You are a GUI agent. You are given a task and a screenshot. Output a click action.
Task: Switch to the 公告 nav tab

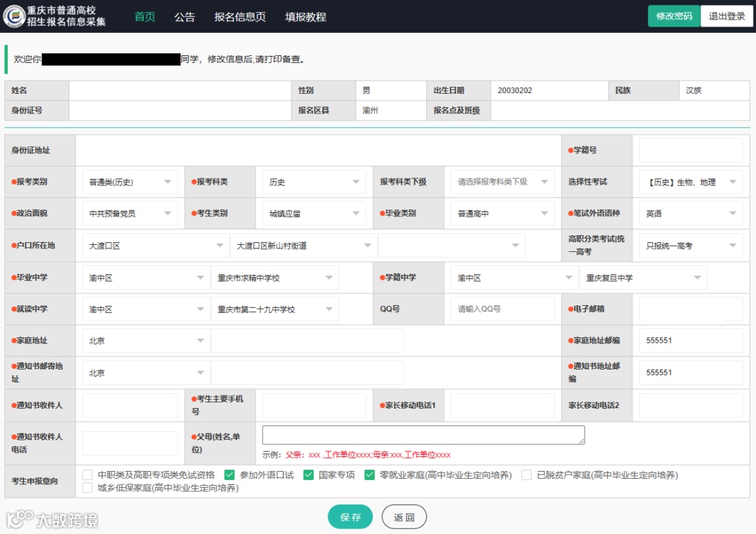coord(185,17)
